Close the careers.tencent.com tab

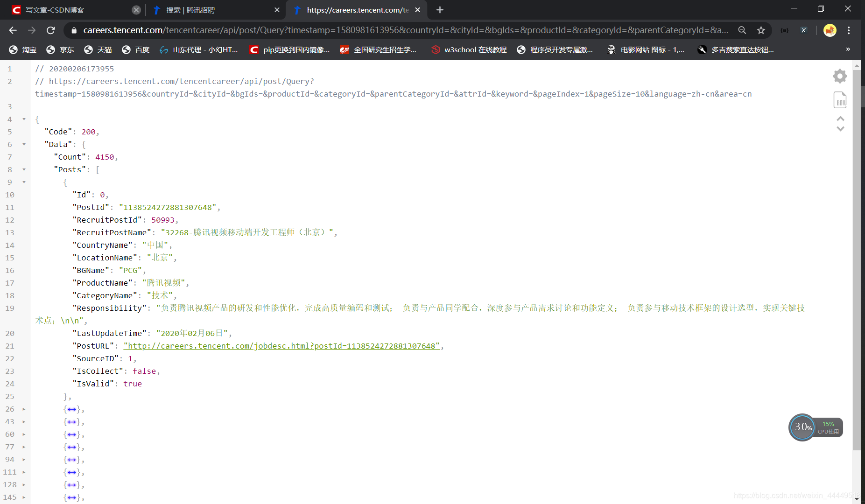[417, 10]
